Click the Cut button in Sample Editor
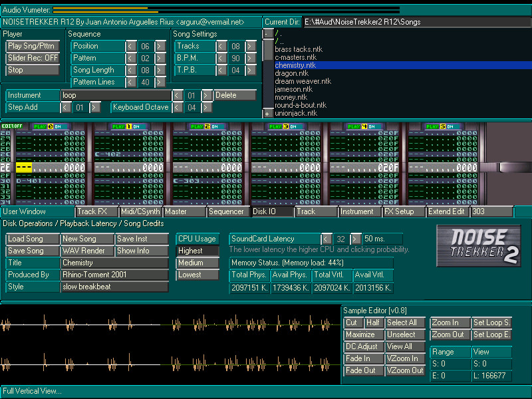 (353, 323)
